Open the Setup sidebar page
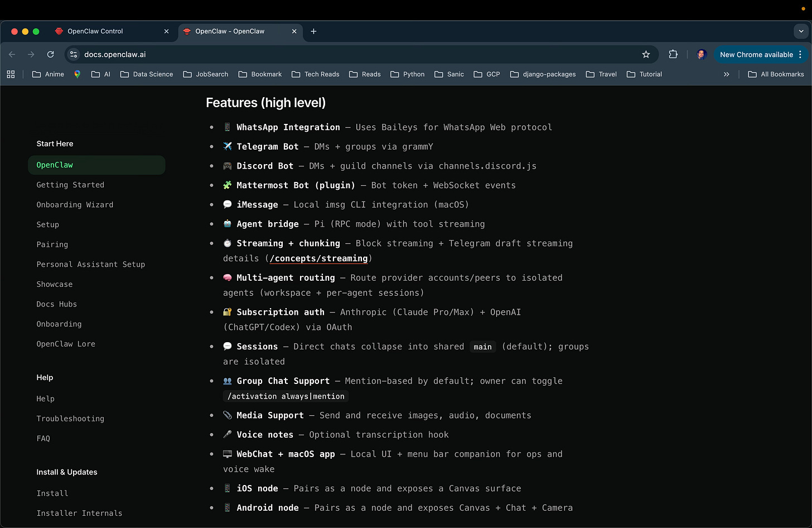Viewport: 812px width, 528px height. click(x=47, y=224)
